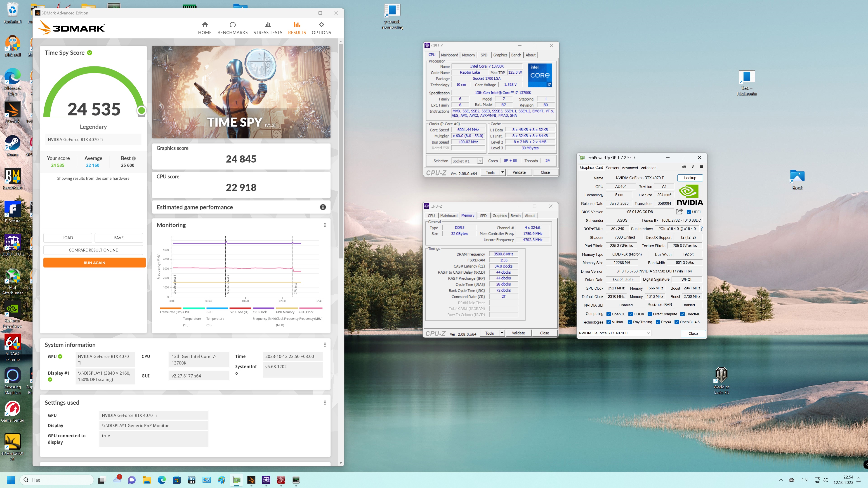Image resolution: width=868 pixels, height=488 pixels.
Task: Click the Bus Interface question mark in GPU-Z
Action: (x=702, y=229)
